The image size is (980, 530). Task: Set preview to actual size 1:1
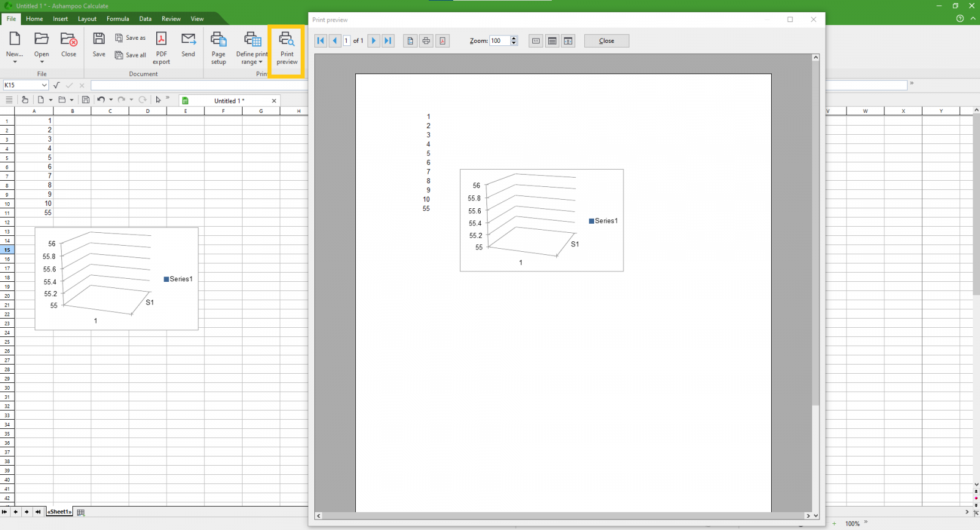click(536, 41)
